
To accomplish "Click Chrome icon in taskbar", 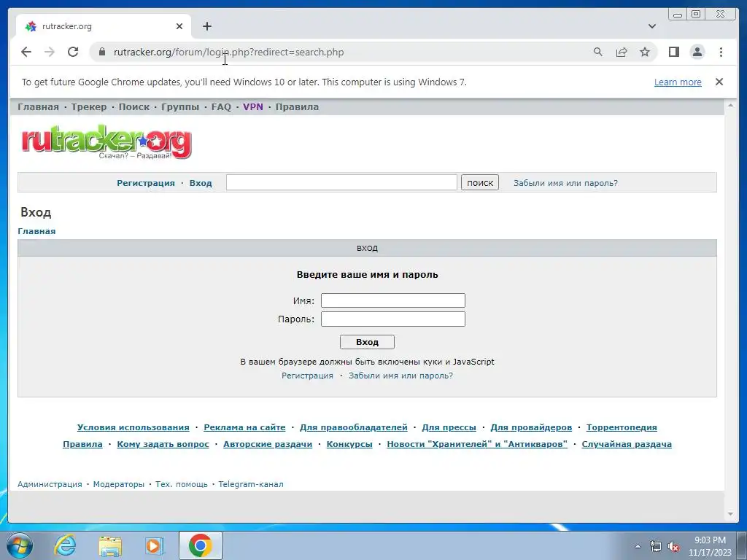I will 200,545.
